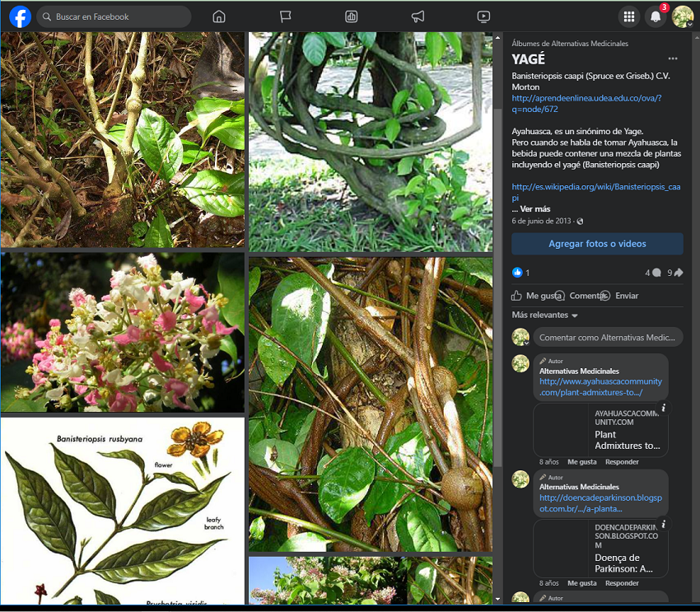Click the Comentar como Alternativas Medicinales field

pos(608,338)
